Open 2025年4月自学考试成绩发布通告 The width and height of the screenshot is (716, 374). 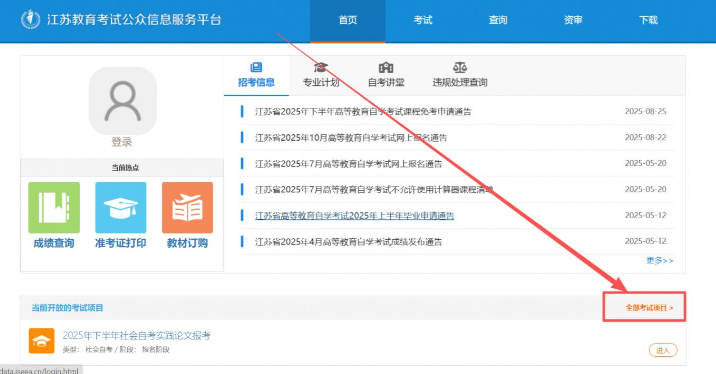pos(348,242)
